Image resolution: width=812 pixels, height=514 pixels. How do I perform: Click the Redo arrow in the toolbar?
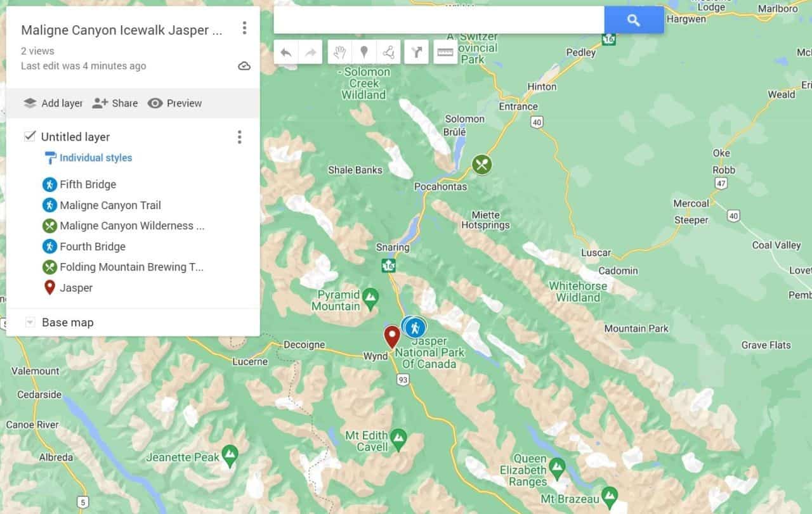tap(310, 53)
